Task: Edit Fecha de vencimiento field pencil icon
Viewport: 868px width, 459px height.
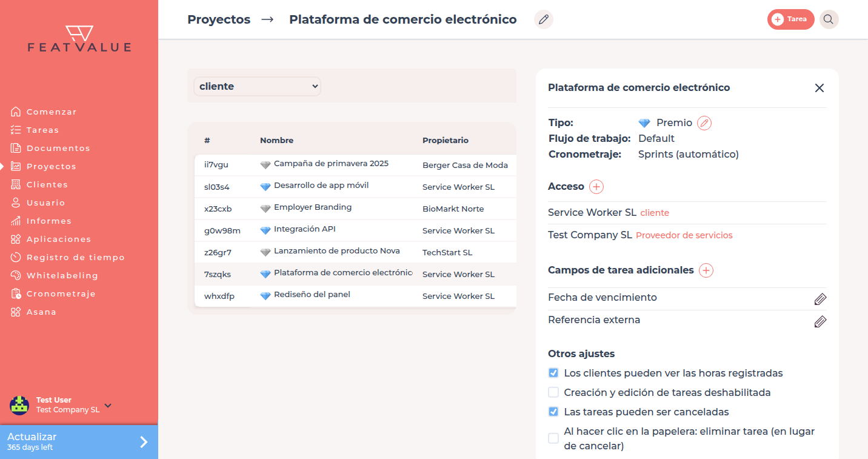Action: 820,299
